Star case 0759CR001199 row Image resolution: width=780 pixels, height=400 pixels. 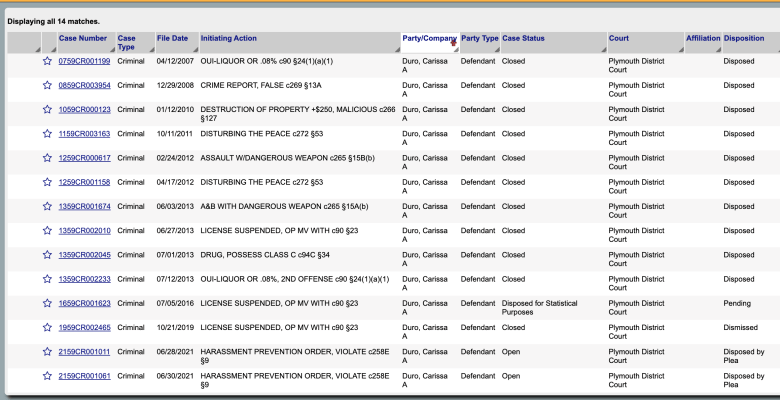(47, 61)
